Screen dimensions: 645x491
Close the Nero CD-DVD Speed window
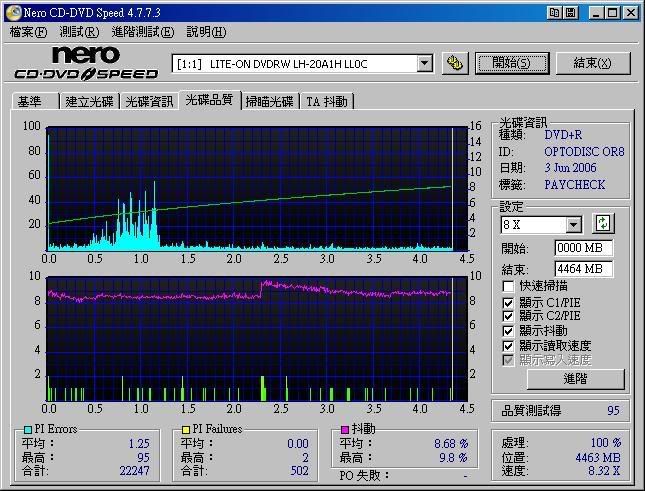point(631,13)
